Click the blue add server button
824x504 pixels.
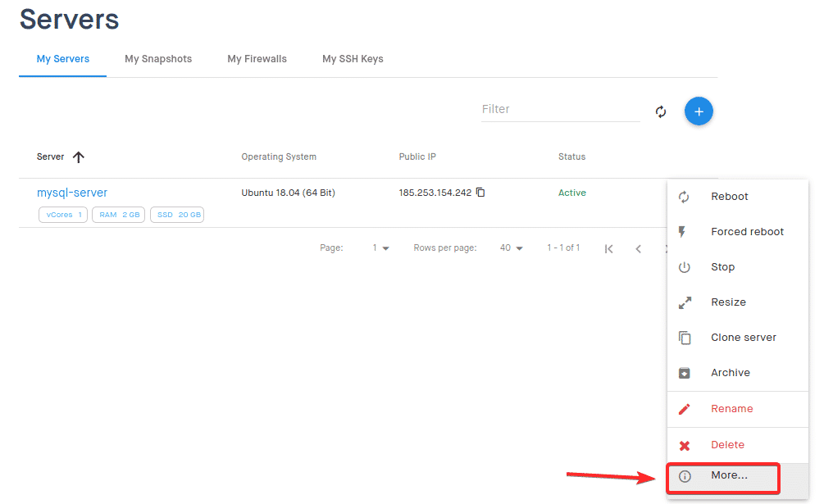point(699,111)
